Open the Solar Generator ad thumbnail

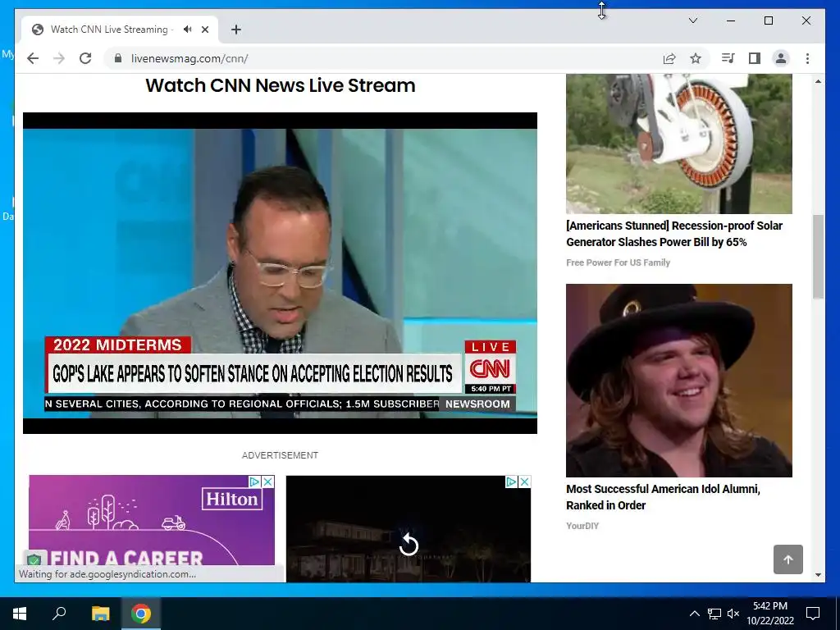pyautogui.click(x=678, y=144)
